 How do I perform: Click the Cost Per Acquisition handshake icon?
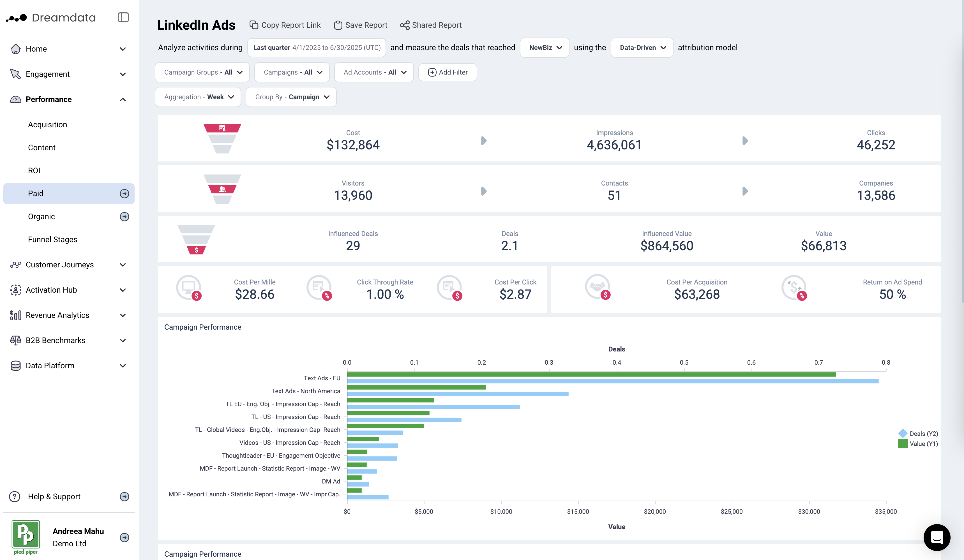(598, 287)
